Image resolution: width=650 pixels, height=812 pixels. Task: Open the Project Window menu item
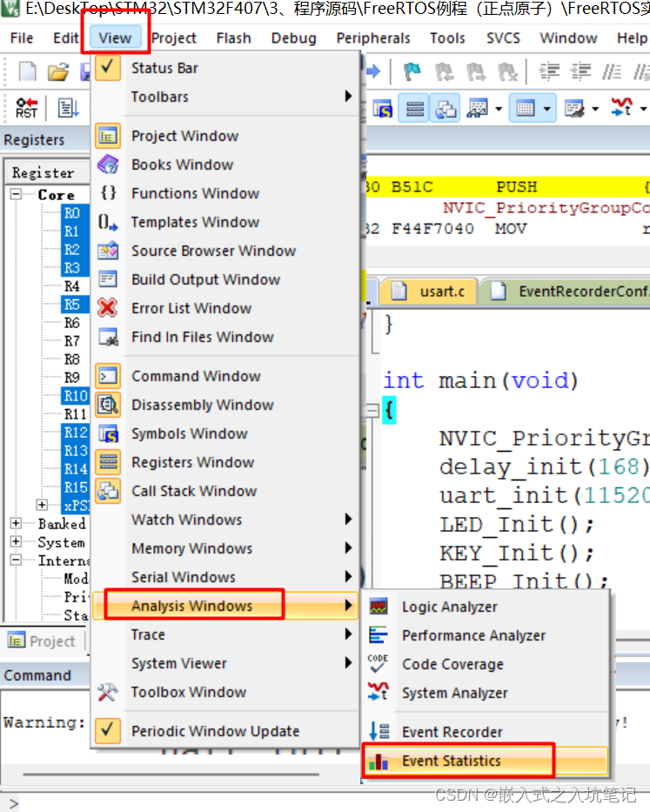[x=225, y=136]
